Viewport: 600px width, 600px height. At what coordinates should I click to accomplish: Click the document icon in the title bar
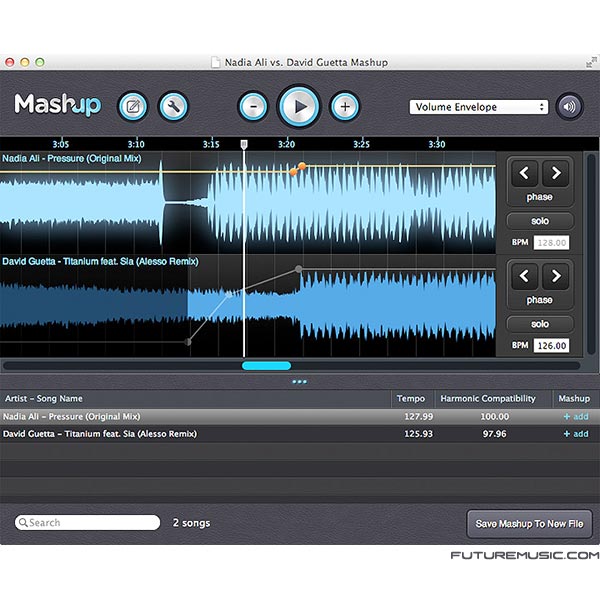216,62
